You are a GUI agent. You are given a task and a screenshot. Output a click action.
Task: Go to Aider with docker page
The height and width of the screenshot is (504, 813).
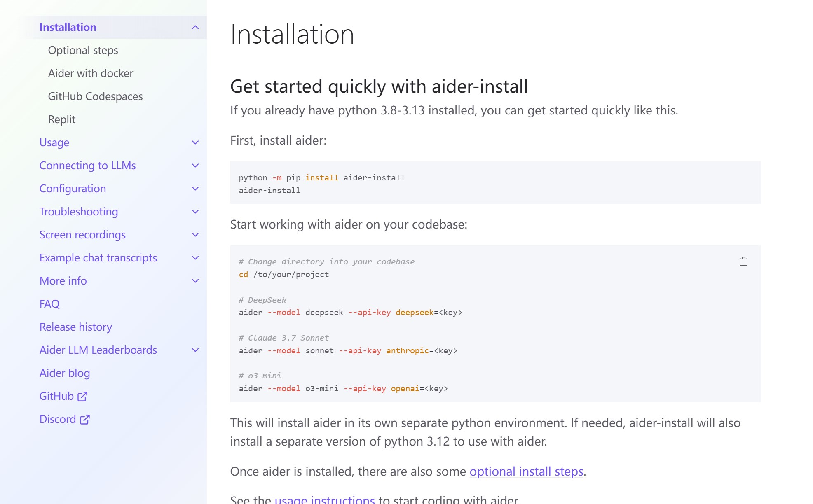[x=91, y=73]
